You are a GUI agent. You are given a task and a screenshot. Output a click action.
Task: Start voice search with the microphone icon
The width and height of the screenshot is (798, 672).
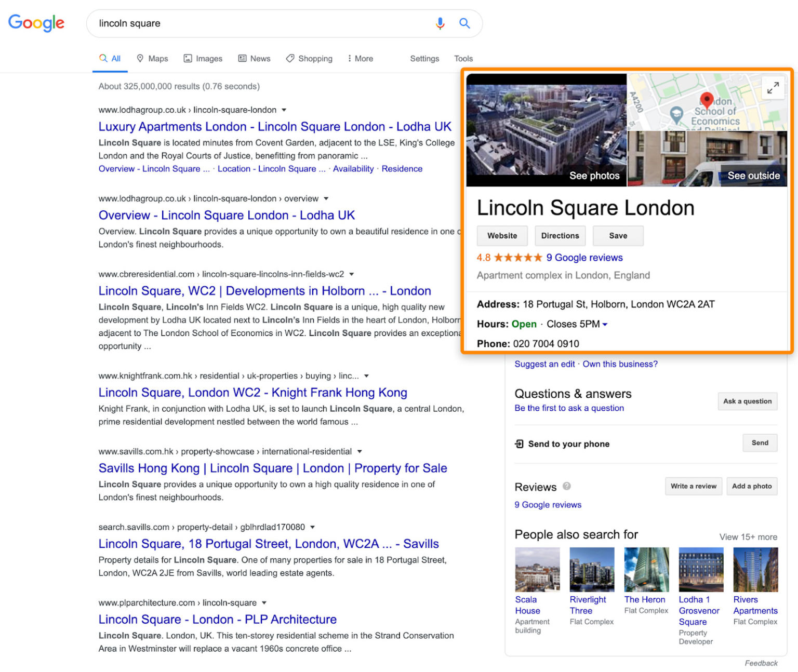440,23
